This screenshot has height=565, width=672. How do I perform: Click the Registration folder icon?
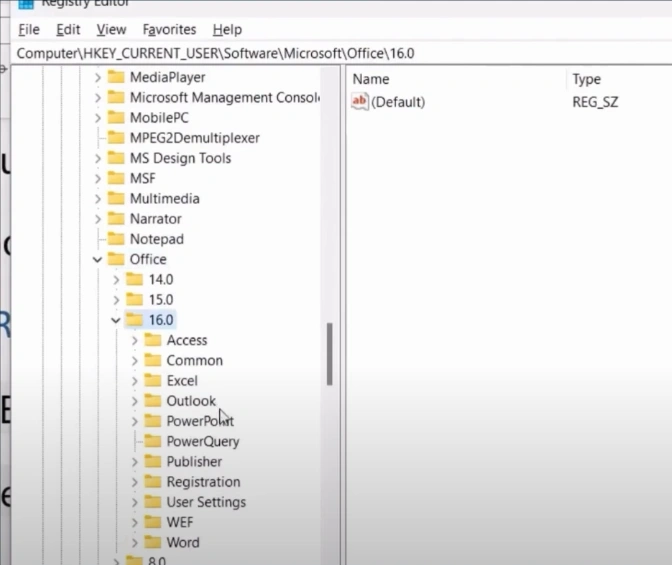point(153,482)
